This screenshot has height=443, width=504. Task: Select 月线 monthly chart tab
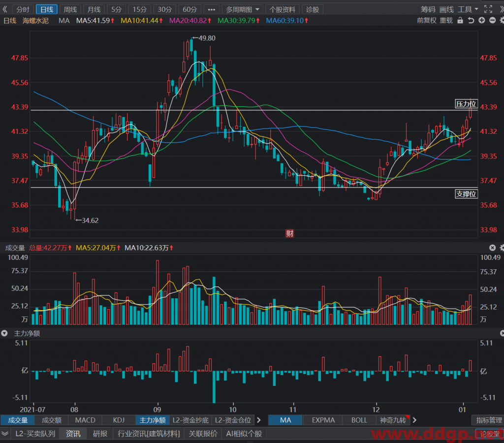click(x=94, y=9)
